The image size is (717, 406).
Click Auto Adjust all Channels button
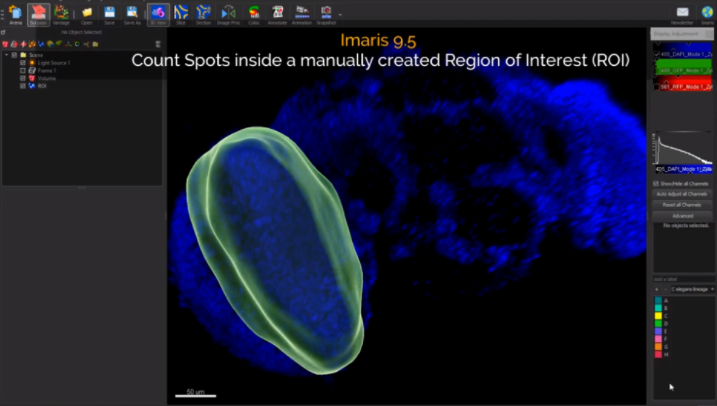[682, 194]
